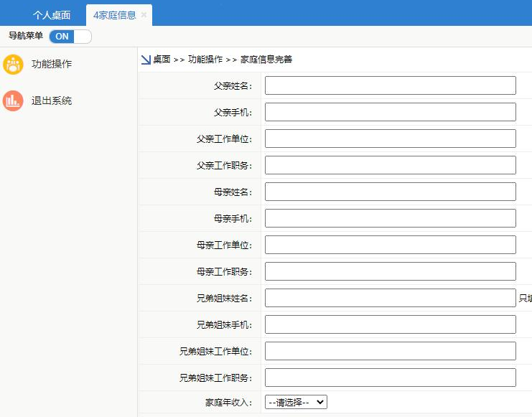Focus the 父亲手机 text box
532x417 pixels.
pos(390,112)
